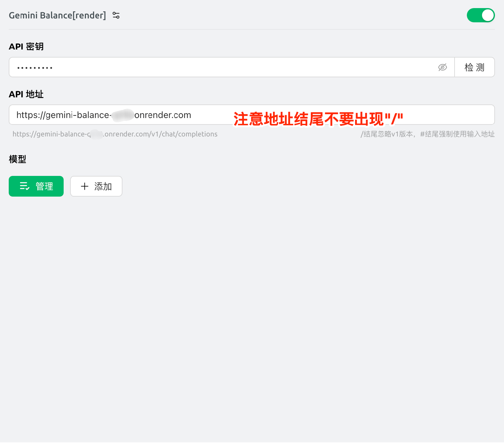This screenshot has height=443, width=504.
Task: Click the API 密钥 label
Action: point(26,47)
